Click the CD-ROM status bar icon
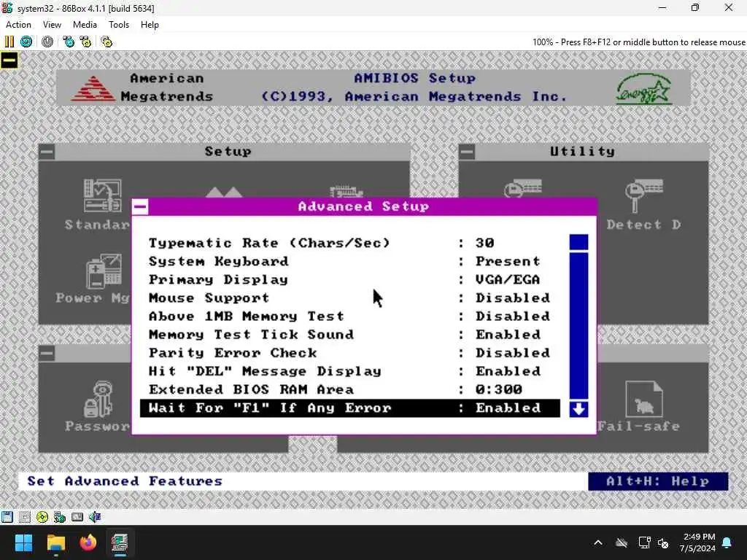 (42, 517)
